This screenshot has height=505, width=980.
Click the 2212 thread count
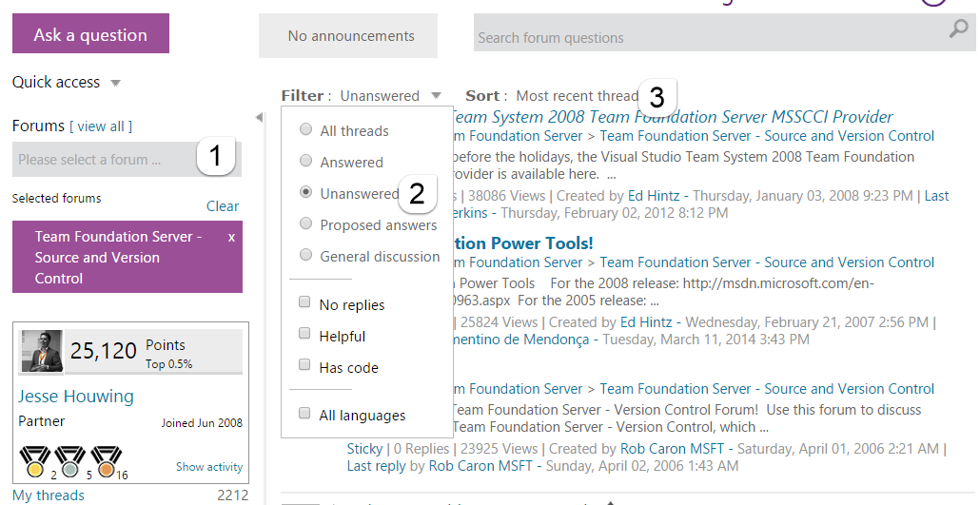(232, 495)
